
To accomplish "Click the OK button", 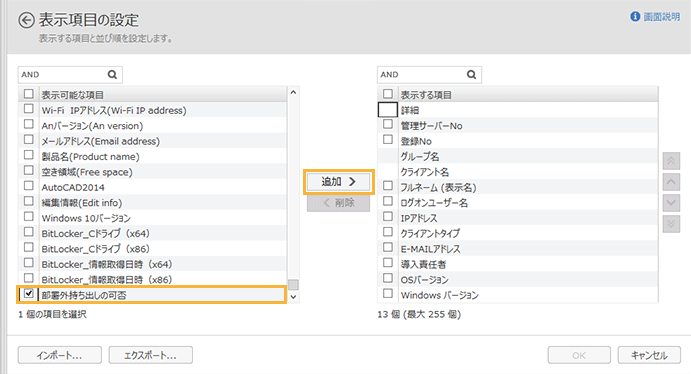I will pos(579,355).
